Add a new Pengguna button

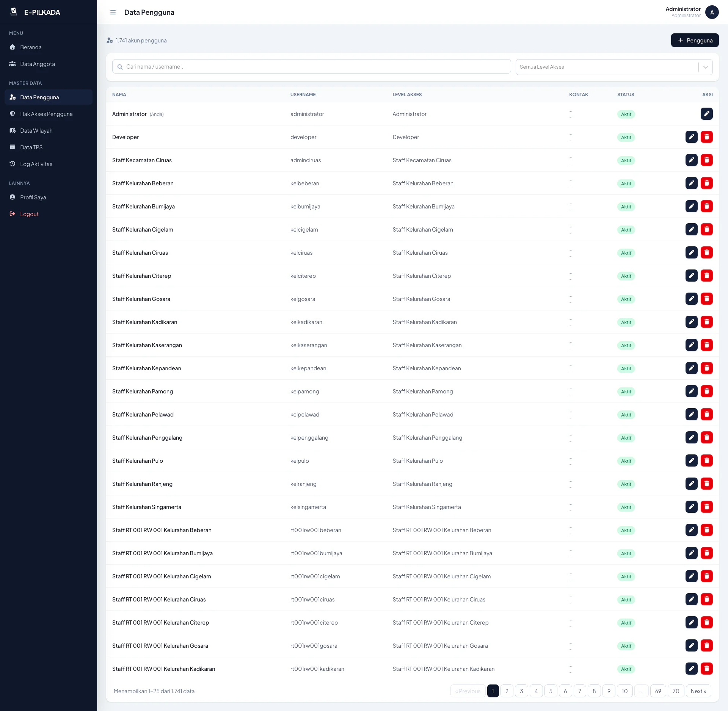click(695, 40)
